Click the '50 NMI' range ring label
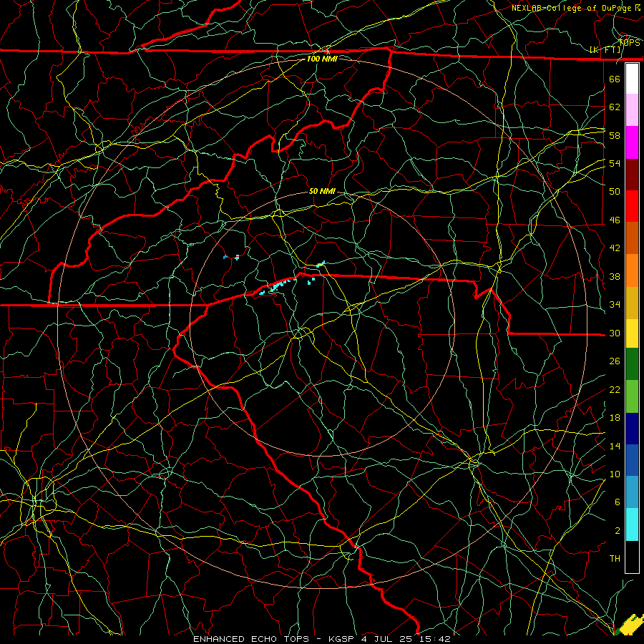 (322, 191)
